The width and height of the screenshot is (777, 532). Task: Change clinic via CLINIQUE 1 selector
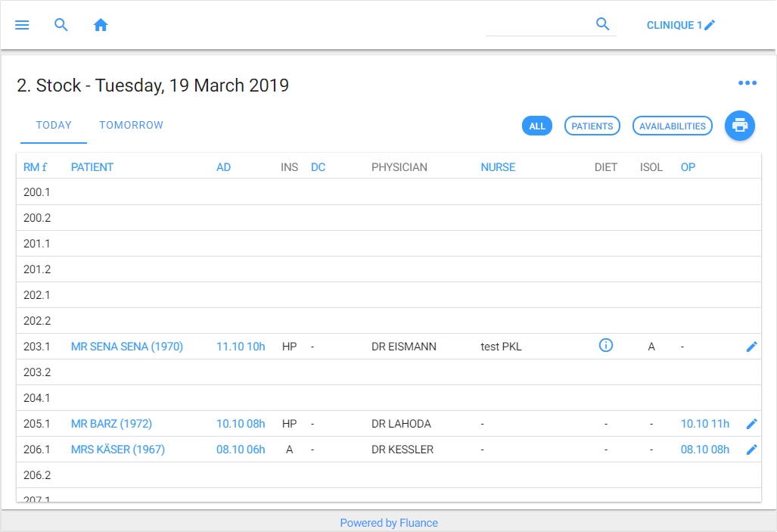680,25
